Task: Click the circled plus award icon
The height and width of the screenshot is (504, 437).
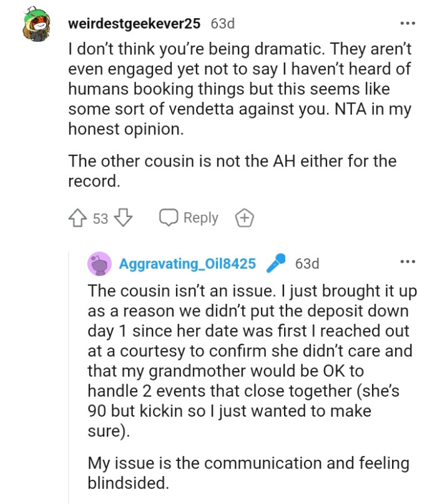Action: [x=245, y=218]
